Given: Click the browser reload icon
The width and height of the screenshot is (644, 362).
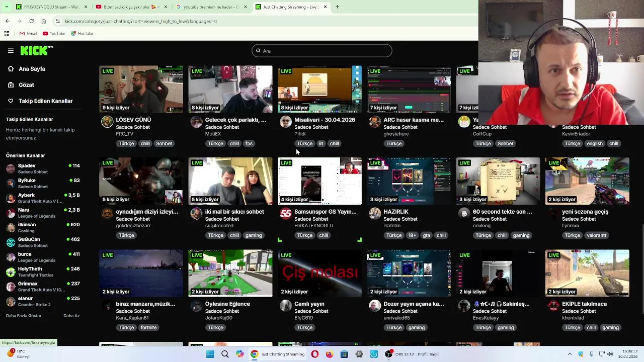Looking at the screenshot, I should pos(31,21).
